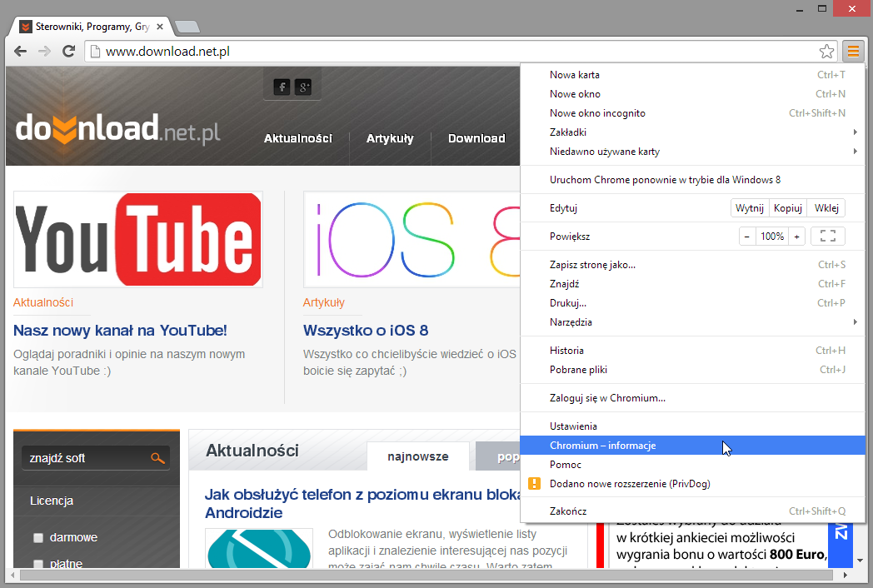Screen dimensions: 873x588
Task: Select Nowe okno menu entry
Action: tap(692, 93)
